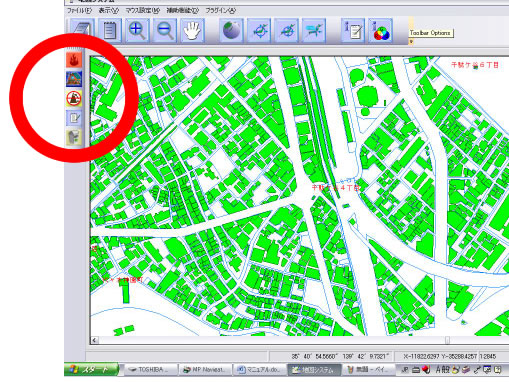Image resolution: width=509 pixels, height=382 pixels.
Task: Open the プラグイン menu
Action: click(221, 11)
